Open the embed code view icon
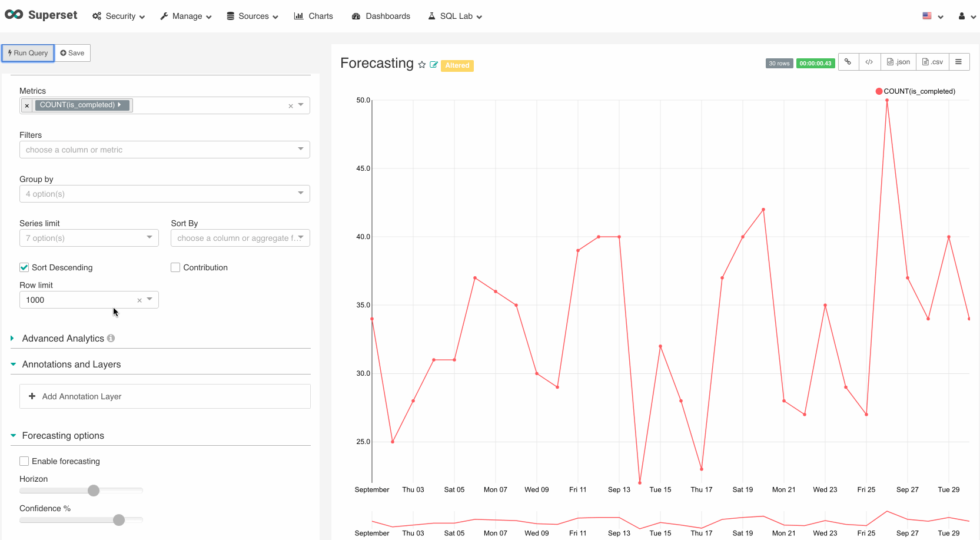This screenshot has height=540, width=980. [x=869, y=61]
